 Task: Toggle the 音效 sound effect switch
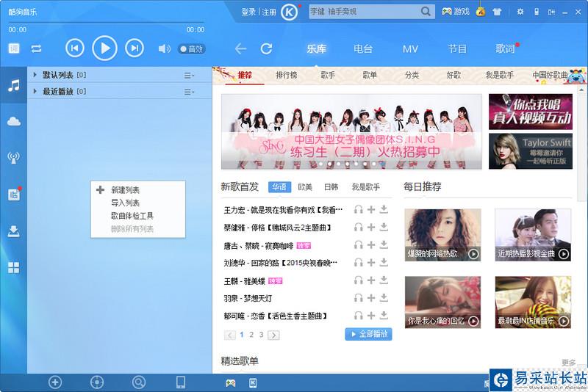pyautogui.click(x=192, y=49)
